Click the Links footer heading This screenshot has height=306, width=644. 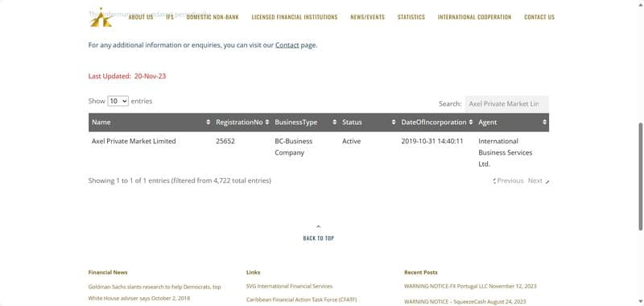[x=253, y=272]
